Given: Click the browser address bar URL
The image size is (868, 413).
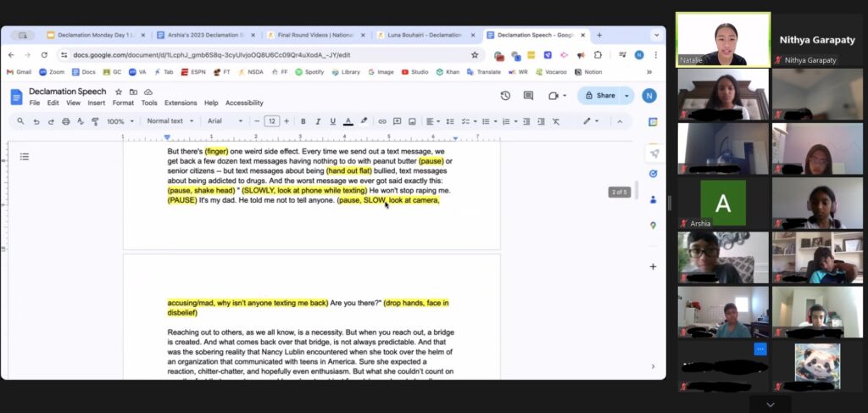Looking at the screenshot, I should [x=212, y=55].
